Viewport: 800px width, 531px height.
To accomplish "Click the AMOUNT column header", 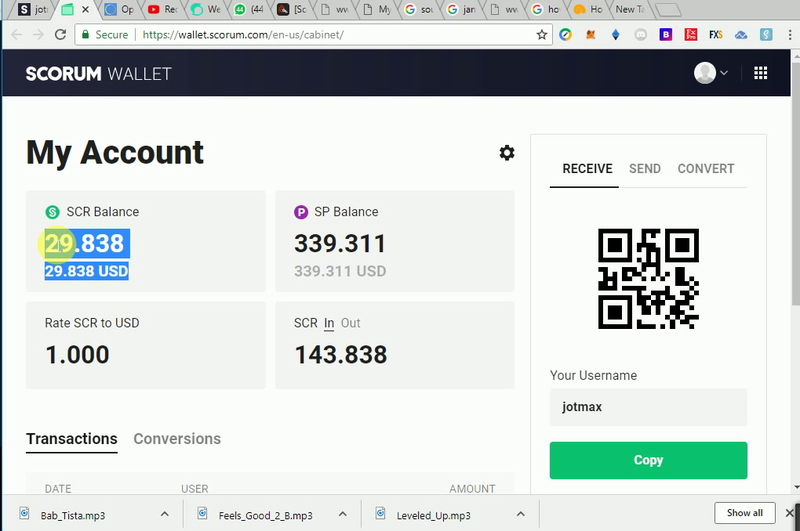I will click(x=472, y=489).
